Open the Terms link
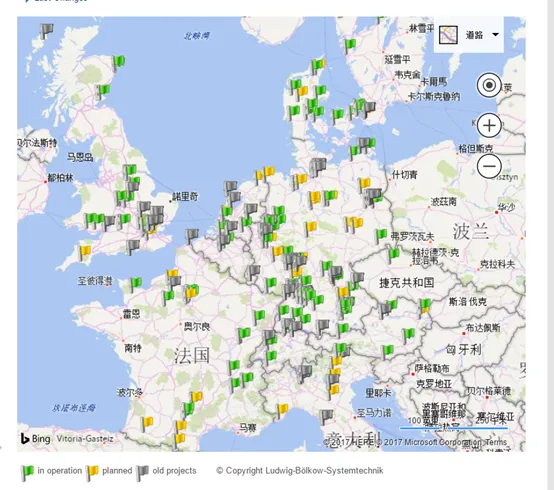The image size is (554, 490). [x=496, y=442]
